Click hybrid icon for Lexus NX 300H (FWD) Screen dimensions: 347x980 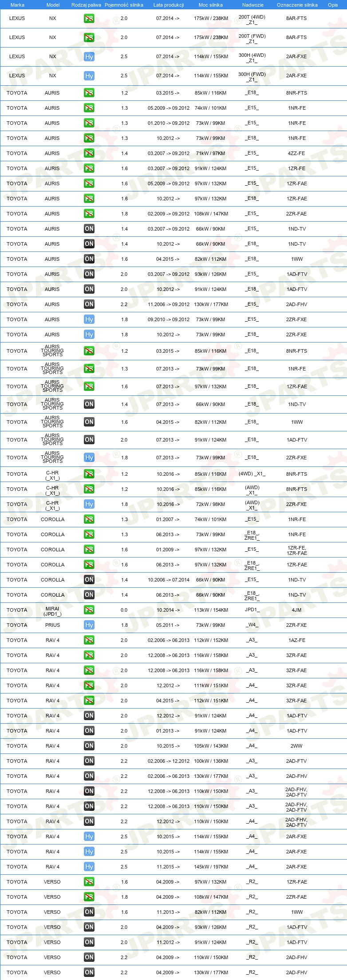pyautogui.click(x=89, y=76)
